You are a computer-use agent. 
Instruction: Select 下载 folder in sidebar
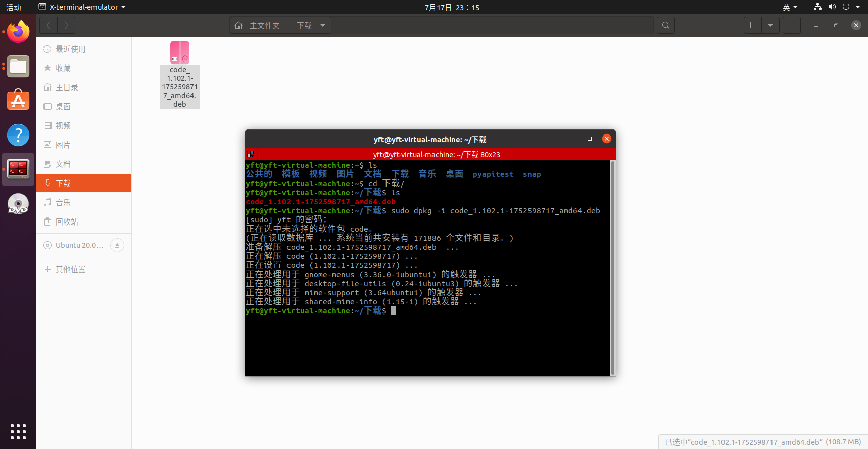tap(84, 183)
